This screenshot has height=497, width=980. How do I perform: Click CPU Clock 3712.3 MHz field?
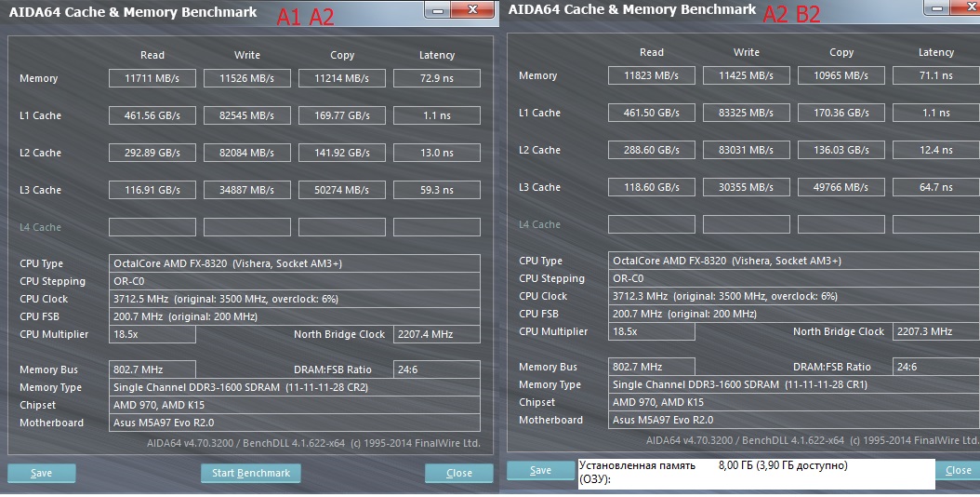pyautogui.click(x=794, y=296)
